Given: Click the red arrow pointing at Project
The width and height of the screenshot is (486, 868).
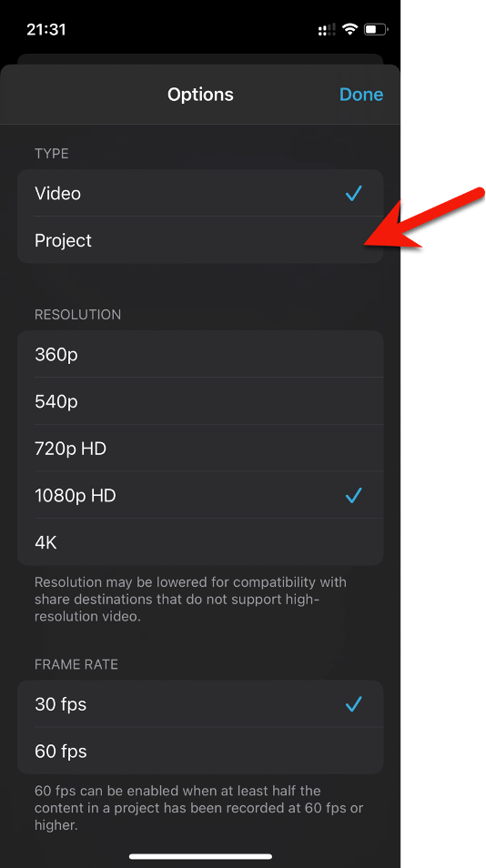Looking at the screenshot, I should tap(423, 218).
